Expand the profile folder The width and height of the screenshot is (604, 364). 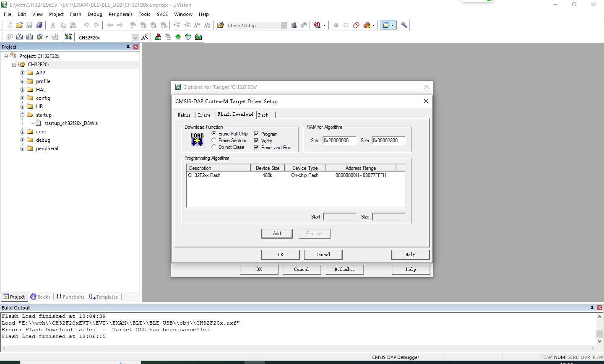tap(22, 81)
